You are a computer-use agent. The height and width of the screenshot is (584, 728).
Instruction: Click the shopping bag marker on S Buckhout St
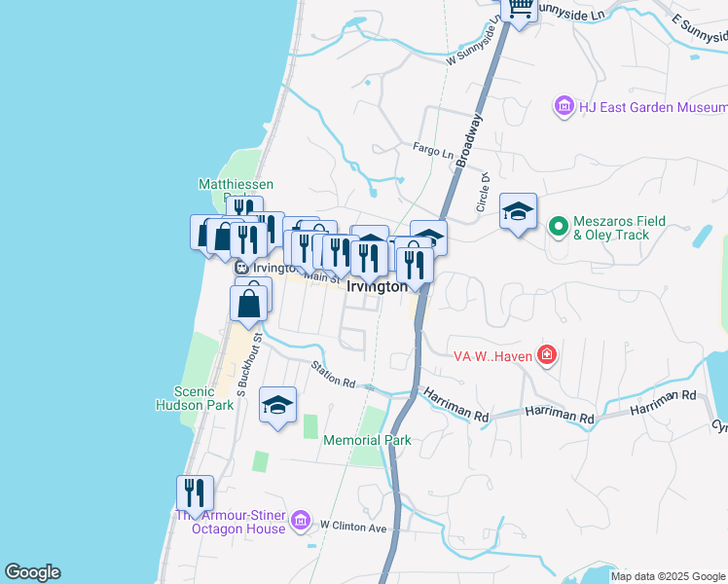[249, 306]
